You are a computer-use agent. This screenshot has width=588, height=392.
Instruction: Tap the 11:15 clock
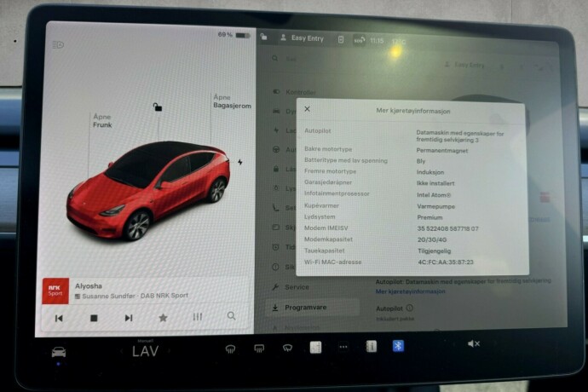[x=377, y=41]
